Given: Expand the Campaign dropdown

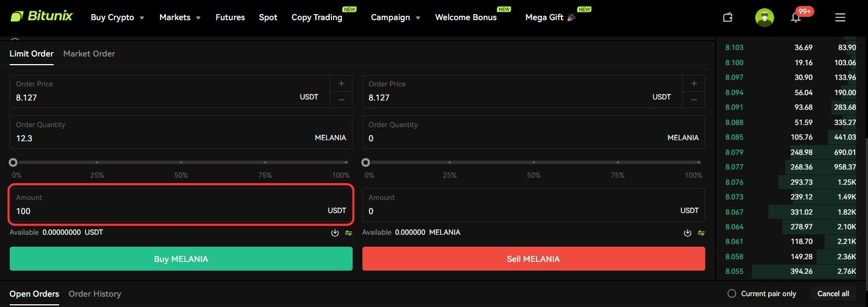Looking at the screenshot, I should (x=395, y=17).
